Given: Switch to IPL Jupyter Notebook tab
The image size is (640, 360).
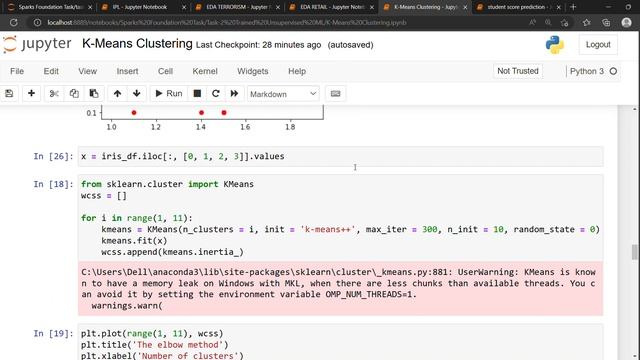Looking at the screenshot, I should (x=142, y=7).
